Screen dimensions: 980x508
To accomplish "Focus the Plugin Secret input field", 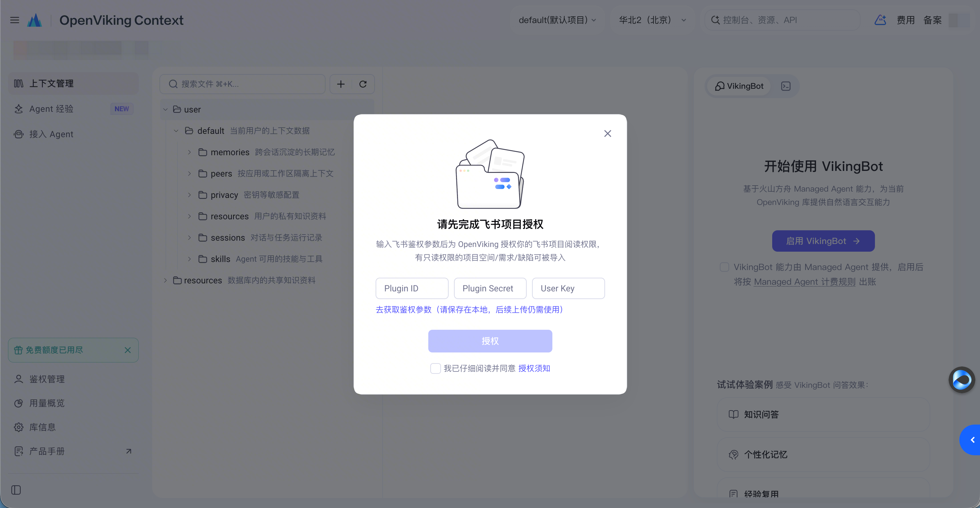I will [490, 288].
